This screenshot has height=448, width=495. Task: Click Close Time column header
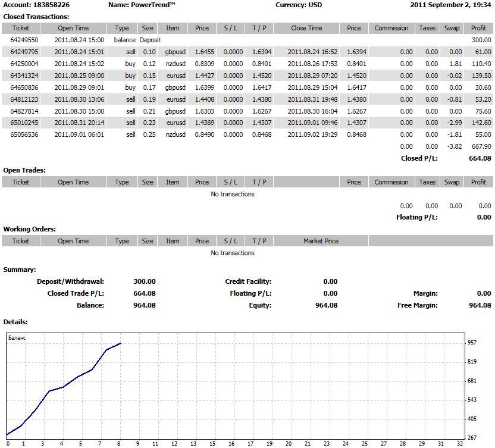(x=306, y=28)
